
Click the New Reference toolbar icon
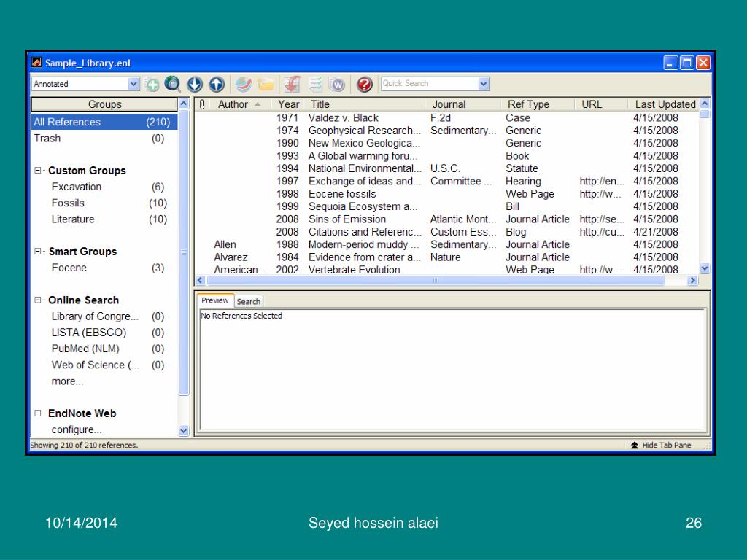coord(152,85)
